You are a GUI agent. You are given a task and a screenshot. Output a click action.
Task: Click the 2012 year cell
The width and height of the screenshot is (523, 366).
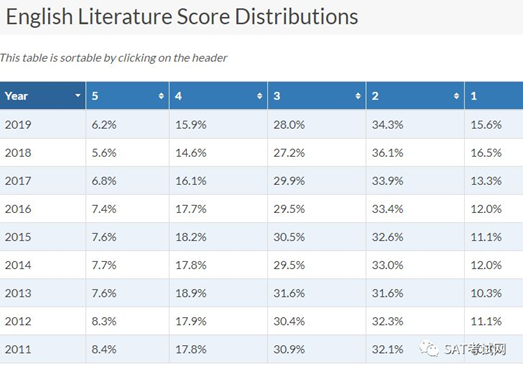click(x=42, y=321)
